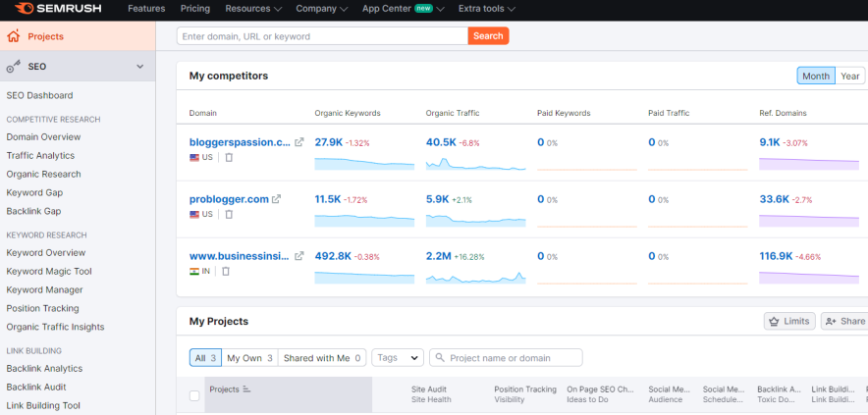Select the My Own projects tab
The image size is (868, 415).
249,358
